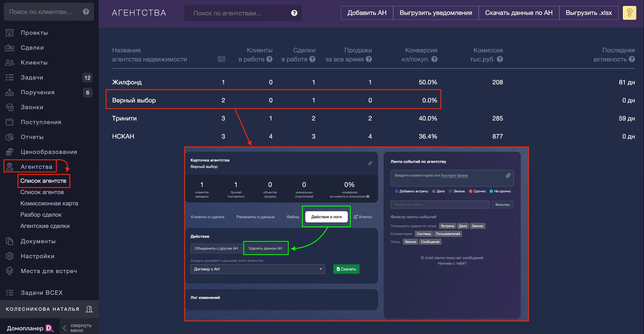Open the Агенты tab
The height and width of the screenshot is (334, 644).
tap(363, 217)
